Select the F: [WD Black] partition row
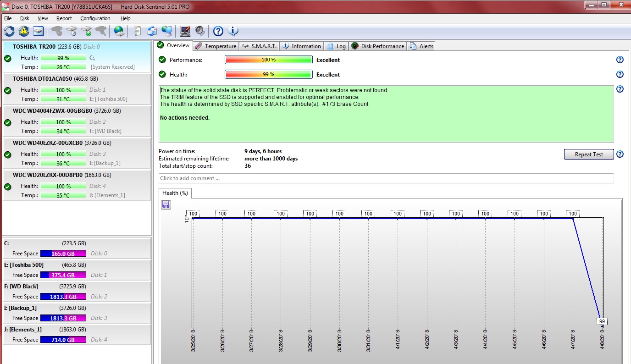 click(77, 291)
